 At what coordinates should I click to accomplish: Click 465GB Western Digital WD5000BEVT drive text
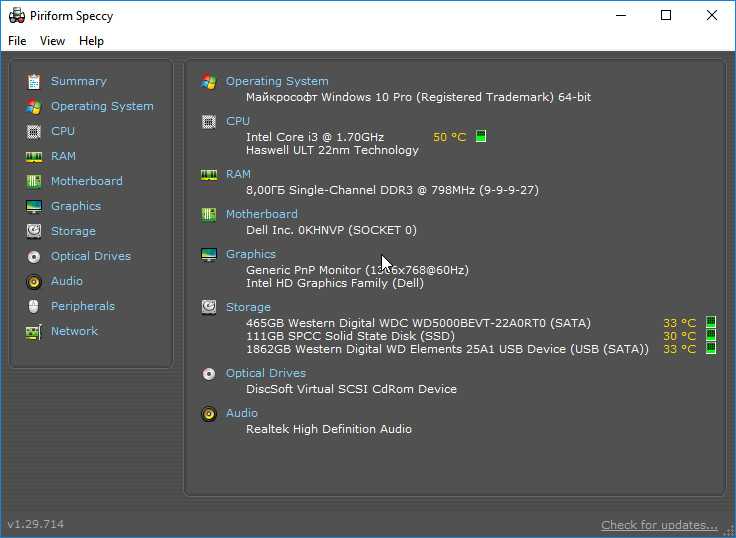pyautogui.click(x=418, y=323)
